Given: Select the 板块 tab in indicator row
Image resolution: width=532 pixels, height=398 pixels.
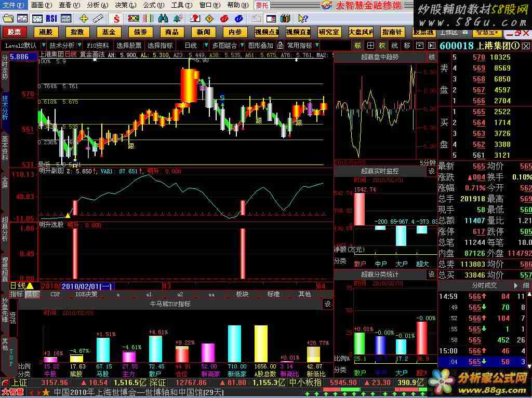Looking at the screenshot, I should [x=242, y=294].
